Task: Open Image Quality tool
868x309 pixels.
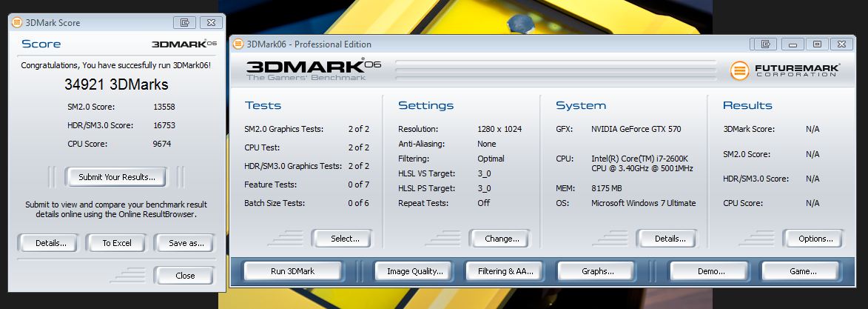Action: pyautogui.click(x=413, y=271)
